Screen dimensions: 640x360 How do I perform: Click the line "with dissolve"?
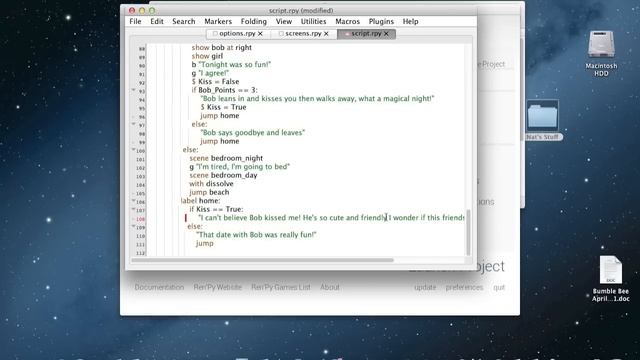(211, 184)
